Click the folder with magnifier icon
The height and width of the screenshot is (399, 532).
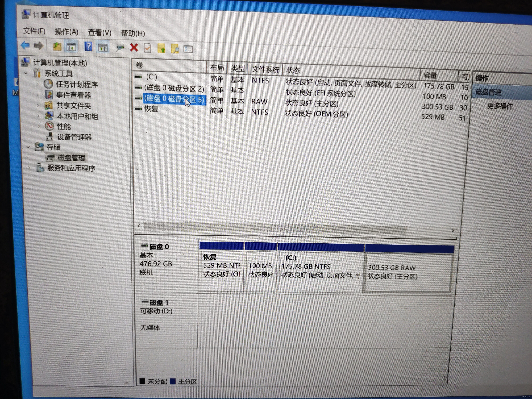click(175, 49)
